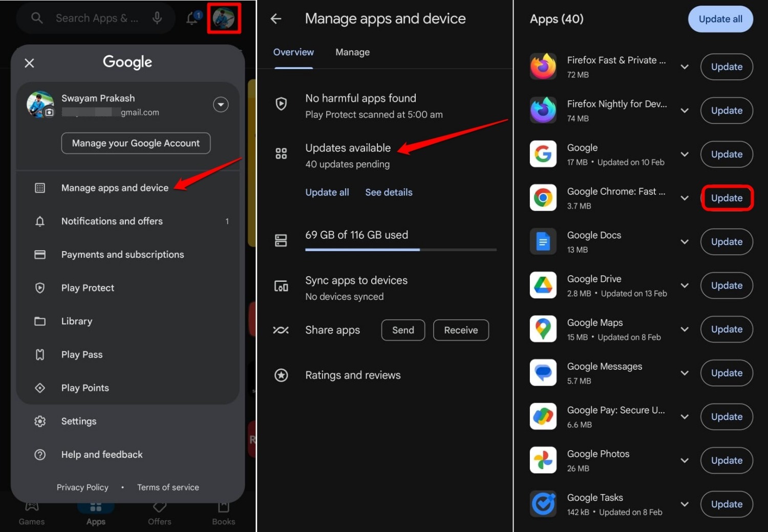Open the notifications bell icon
This screenshot has height=532, width=768.
193,18
